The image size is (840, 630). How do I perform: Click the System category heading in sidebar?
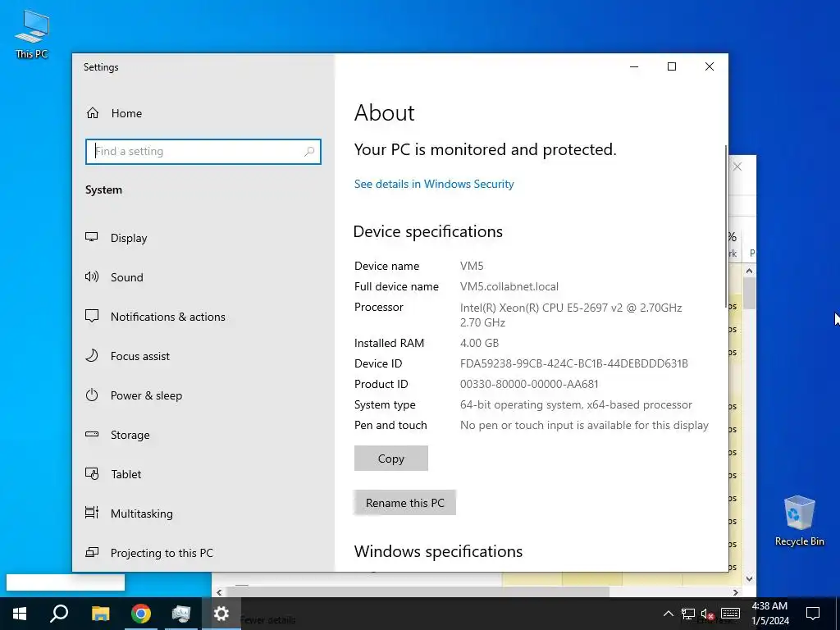tap(104, 190)
